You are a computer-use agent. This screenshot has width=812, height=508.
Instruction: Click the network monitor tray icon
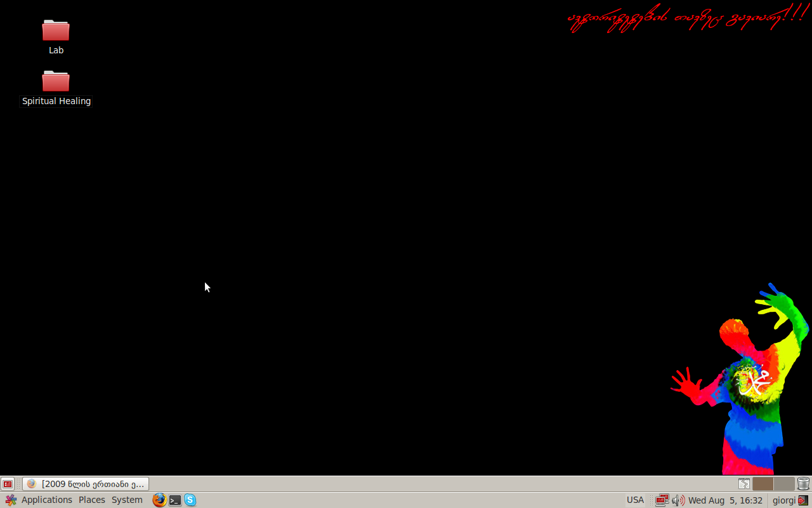pos(662,500)
